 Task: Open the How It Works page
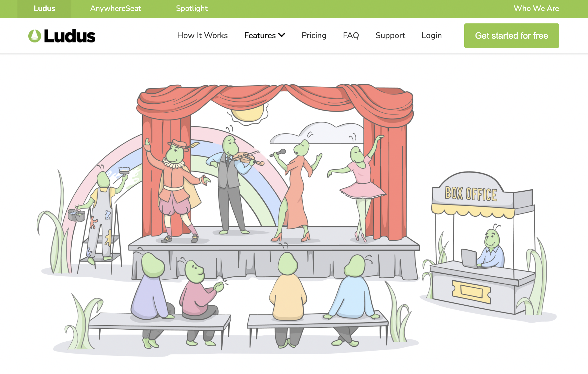(x=202, y=35)
